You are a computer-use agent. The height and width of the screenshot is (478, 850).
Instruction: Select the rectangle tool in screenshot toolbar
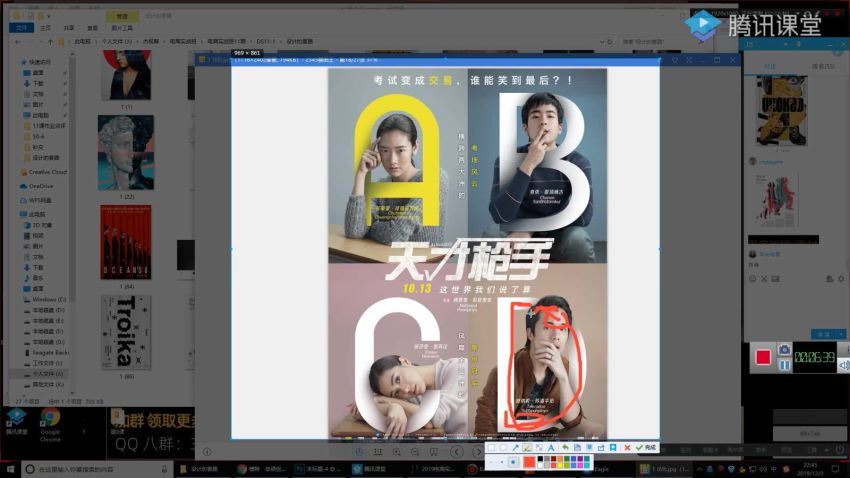(491, 448)
